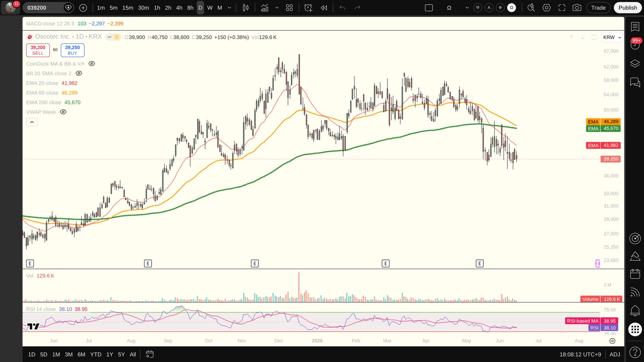Open chart settings hexagon icon
The height and width of the screenshot is (362, 644).
pos(547,8)
